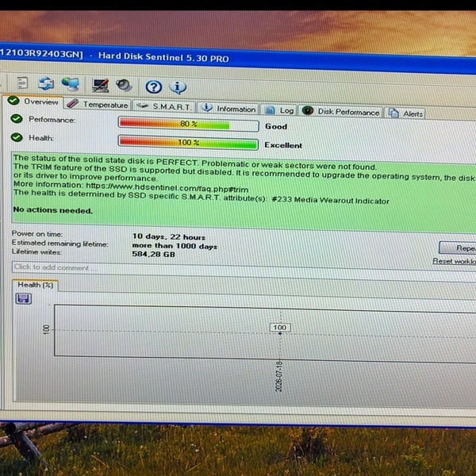Click the globe and monitor toolbar icon
This screenshot has width=476, height=476.
click(70, 84)
